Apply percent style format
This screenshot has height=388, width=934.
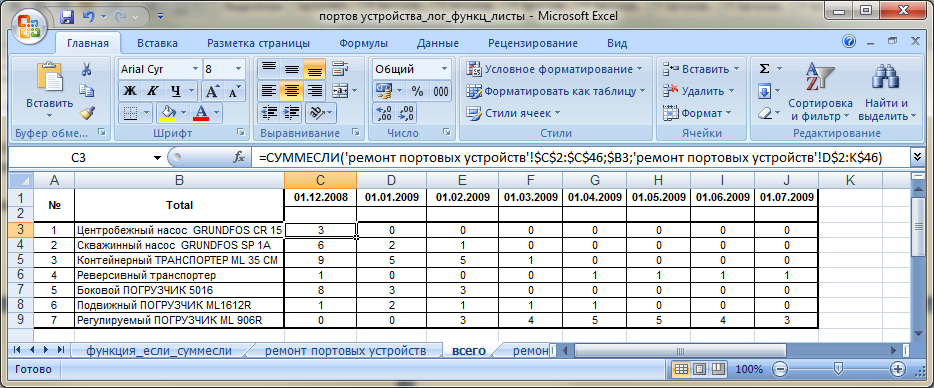coord(418,91)
